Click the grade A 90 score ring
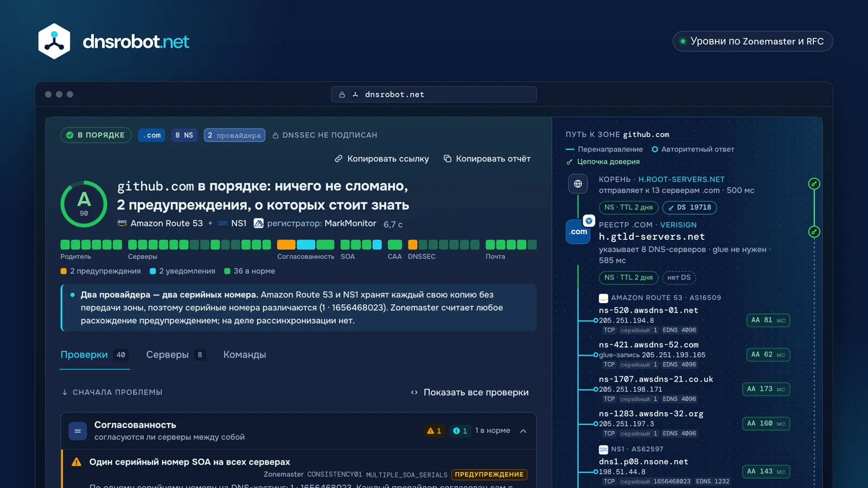This screenshot has height=488, width=868. coord(84,204)
